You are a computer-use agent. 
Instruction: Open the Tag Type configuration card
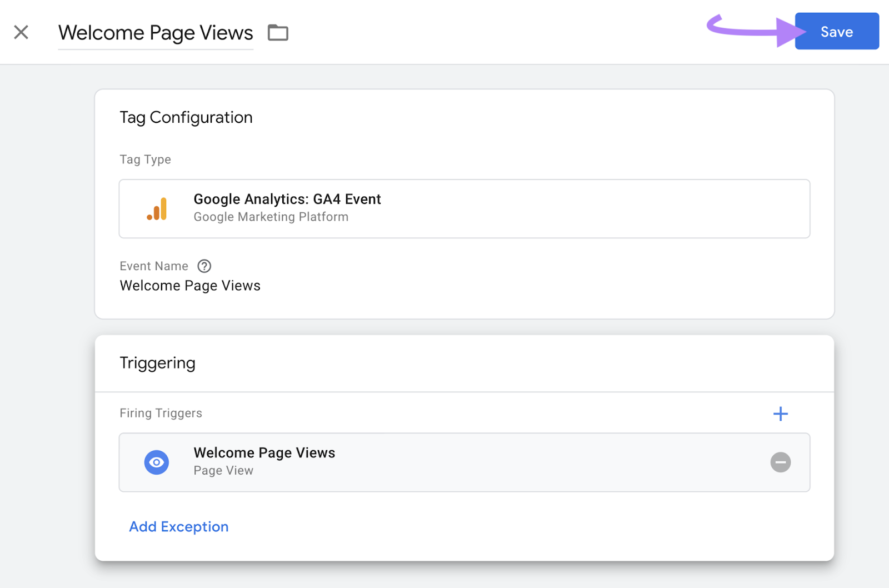465,208
